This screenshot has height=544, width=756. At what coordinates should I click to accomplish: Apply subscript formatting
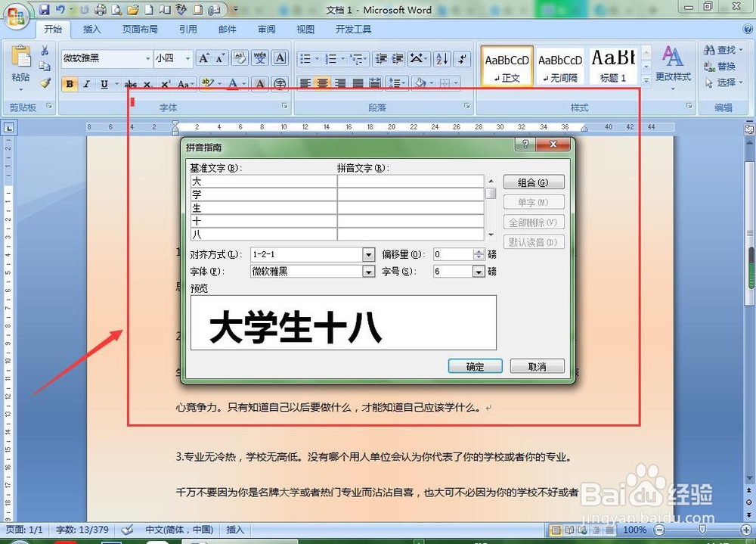(x=148, y=84)
